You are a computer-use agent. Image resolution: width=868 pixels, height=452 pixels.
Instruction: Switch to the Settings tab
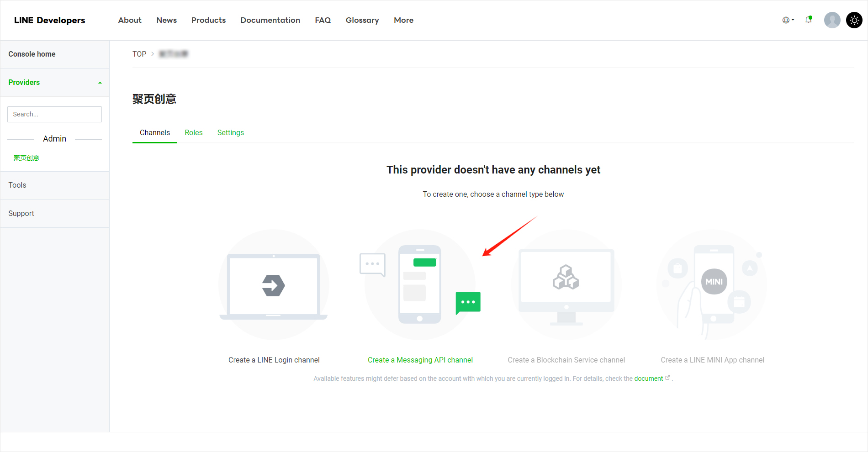pos(231,132)
